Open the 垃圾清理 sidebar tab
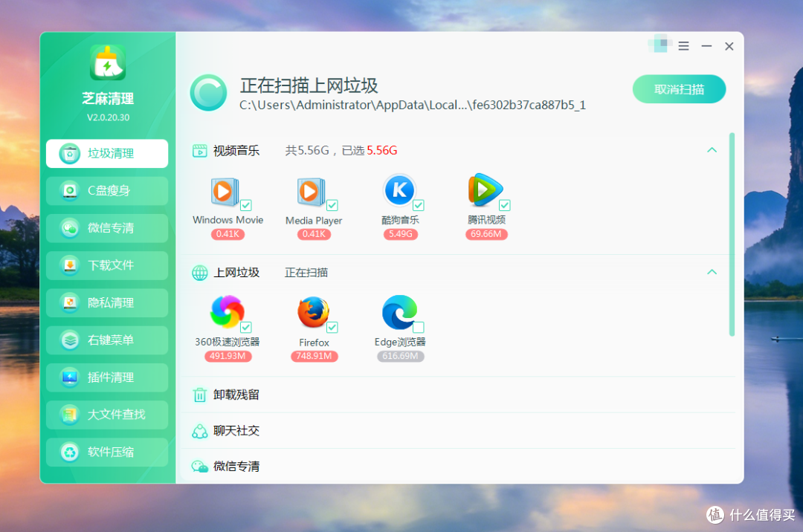 click(107, 154)
